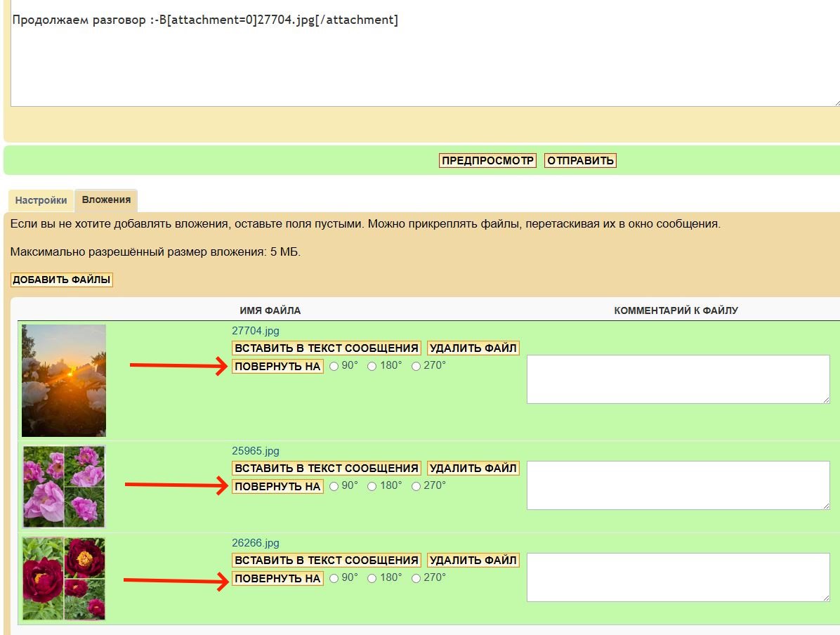Click the ИМЯ ФАЙЛА column header

point(270,310)
